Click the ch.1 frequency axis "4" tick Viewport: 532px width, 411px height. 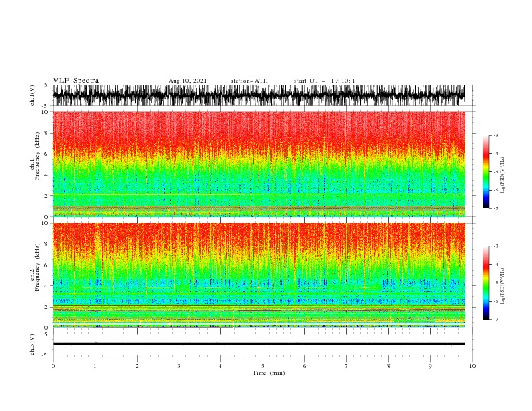[x=46, y=175]
